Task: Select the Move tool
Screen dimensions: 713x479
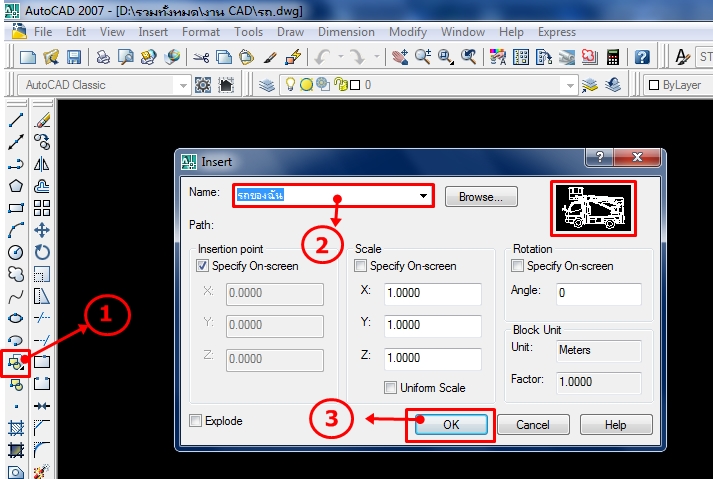Action: pos(42,230)
